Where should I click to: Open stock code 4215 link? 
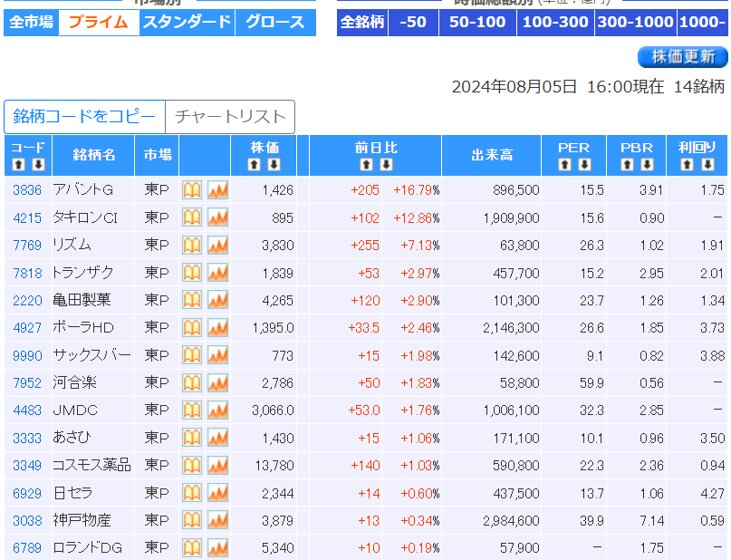[27, 217]
